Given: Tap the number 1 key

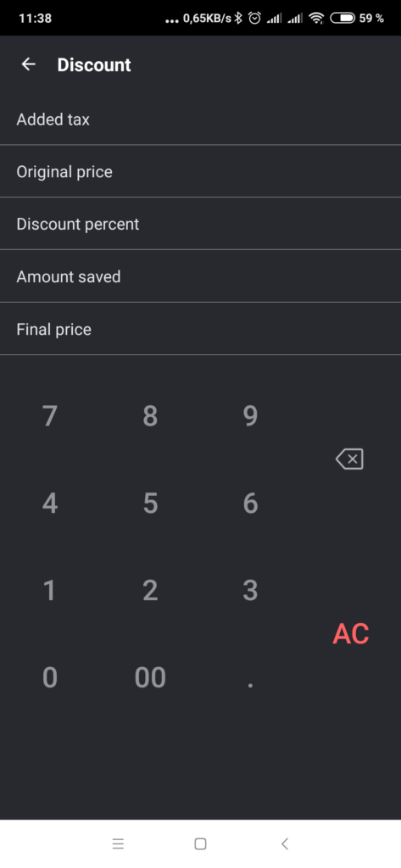Looking at the screenshot, I should pyautogui.click(x=50, y=590).
